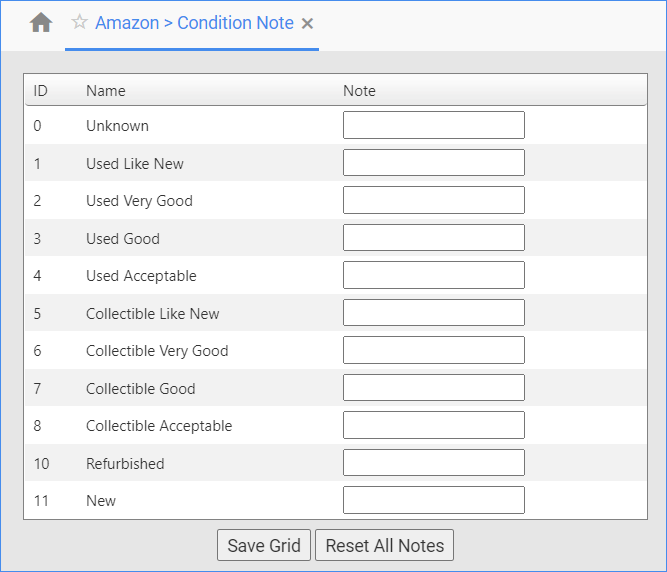Close the Amazon > Condition Note tab
Viewport: 667px width, 572px height.
click(x=308, y=23)
